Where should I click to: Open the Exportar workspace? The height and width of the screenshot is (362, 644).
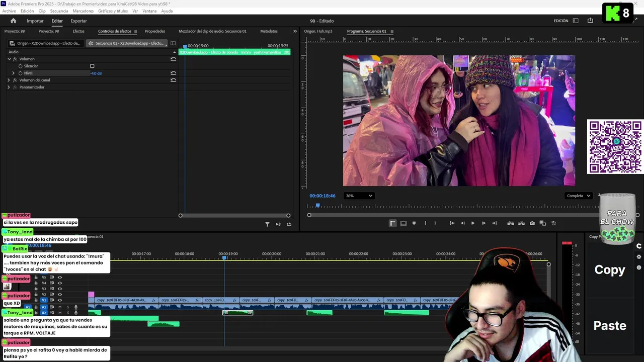point(78,21)
